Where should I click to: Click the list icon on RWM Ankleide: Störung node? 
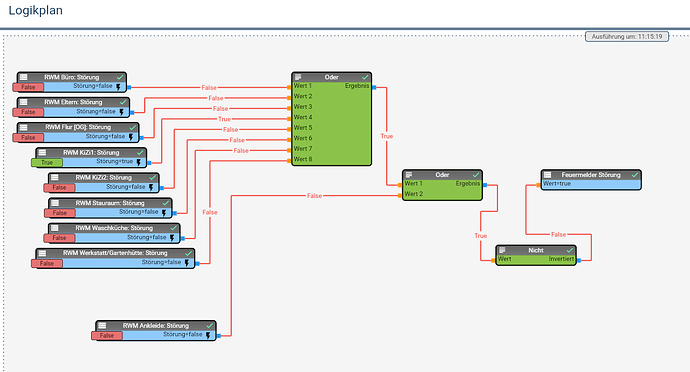tap(102, 326)
